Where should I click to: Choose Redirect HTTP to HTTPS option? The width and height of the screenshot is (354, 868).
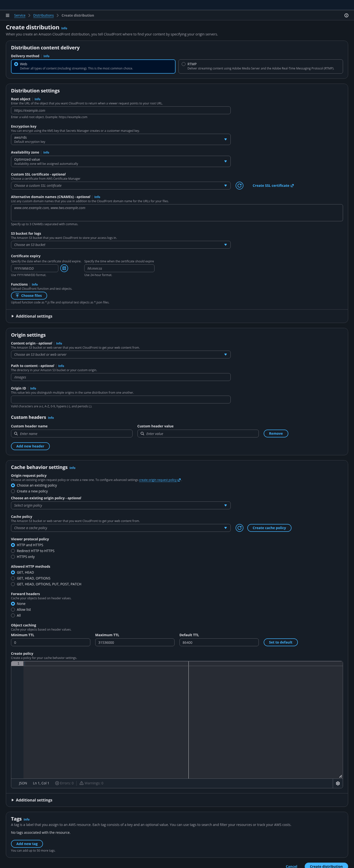click(x=13, y=551)
